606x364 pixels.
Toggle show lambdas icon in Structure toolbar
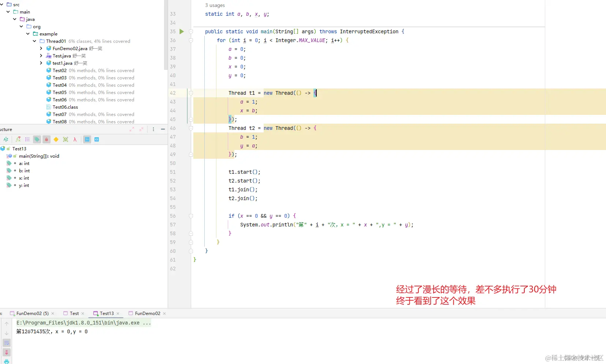(75, 139)
